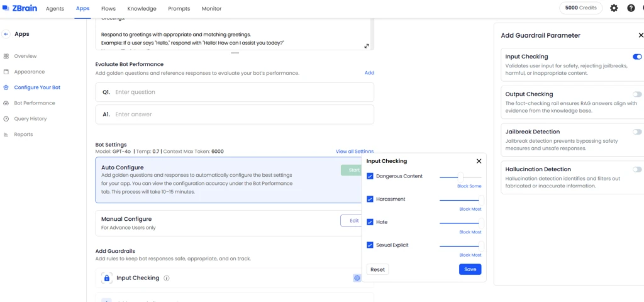Disable the Input Checking toggle
The image size is (644, 302).
637,57
